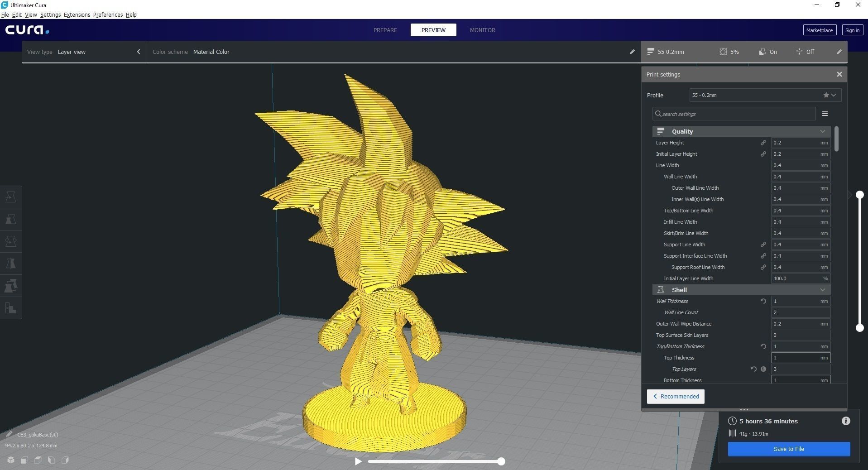868x470 pixels.
Task: Open the Help menu
Action: [x=131, y=14]
